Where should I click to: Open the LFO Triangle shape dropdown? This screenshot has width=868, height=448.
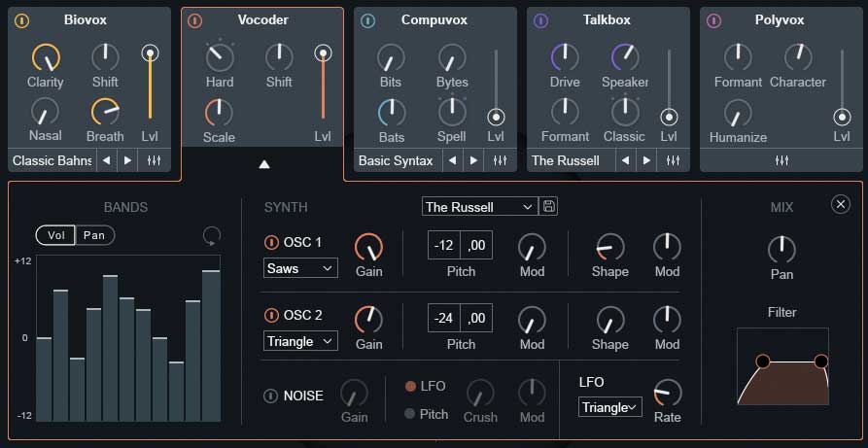pyautogui.click(x=610, y=407)
